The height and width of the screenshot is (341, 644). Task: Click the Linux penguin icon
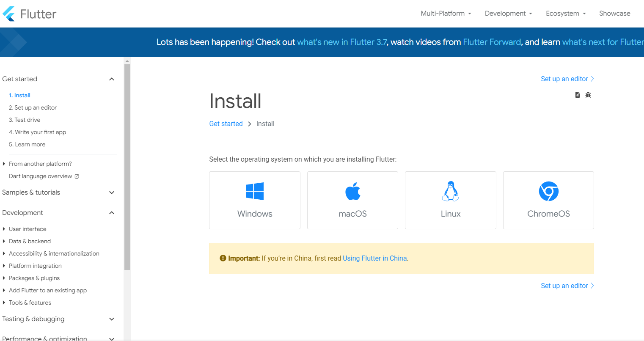[x=451, y=191]
